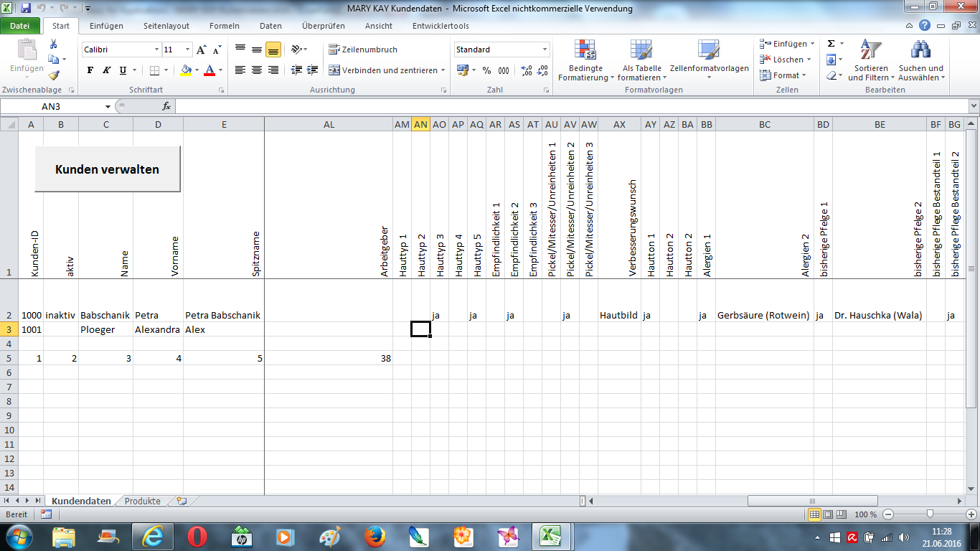Screen dimensions: 980x551
Task: Toggle the highlighted bottom align button
Action: tap(273, 50)
